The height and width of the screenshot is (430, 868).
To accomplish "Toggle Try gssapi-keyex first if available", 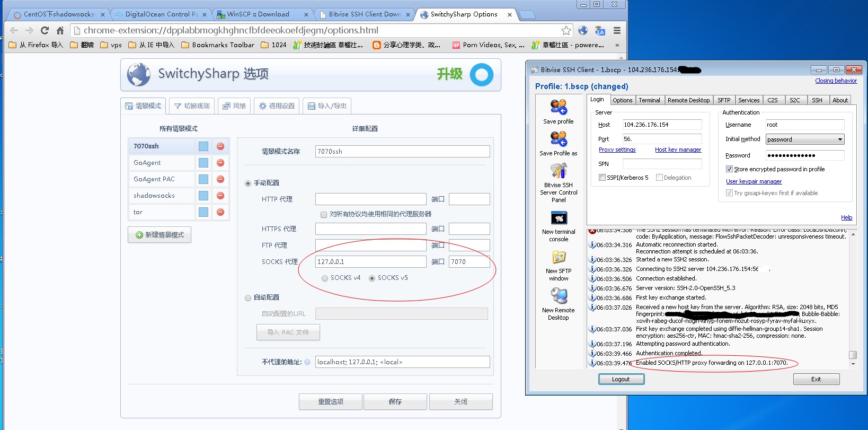I will (x=729, y=193).
